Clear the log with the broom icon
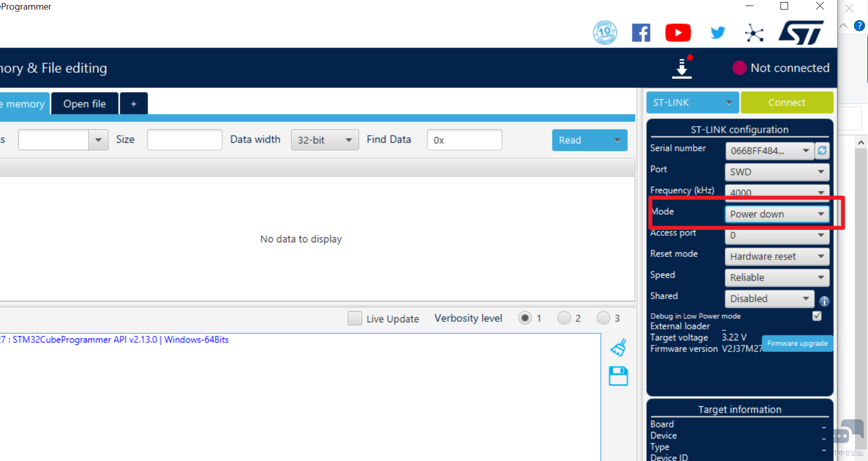Screen dimensions: 868x461 click(619, 347)
